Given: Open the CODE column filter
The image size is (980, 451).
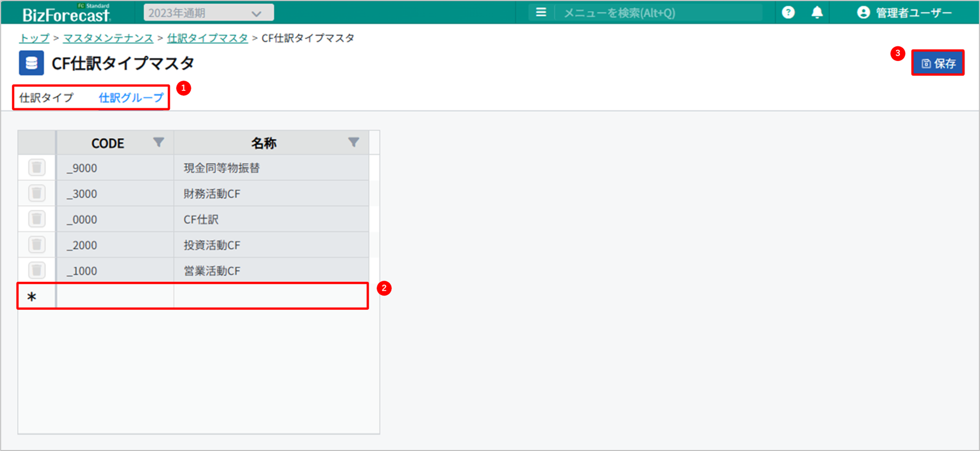Looking at the screenshot, I should 158,143.
